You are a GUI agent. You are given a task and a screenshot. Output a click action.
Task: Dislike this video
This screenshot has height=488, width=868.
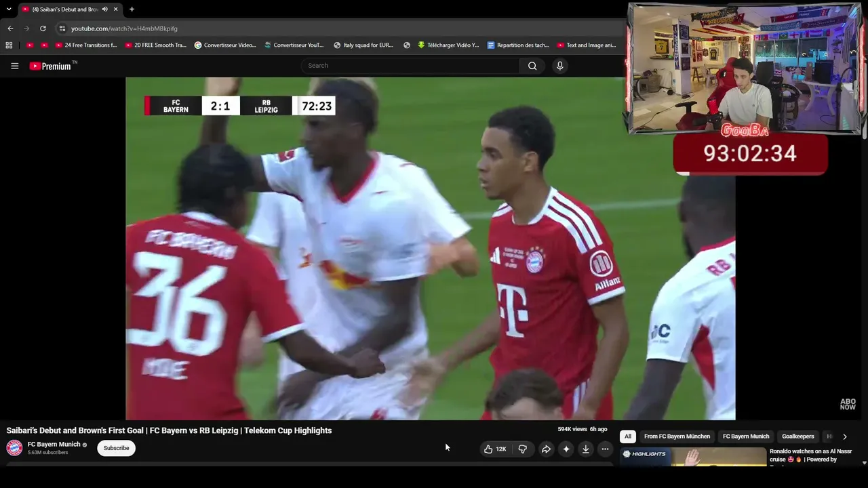coord(523,449)
